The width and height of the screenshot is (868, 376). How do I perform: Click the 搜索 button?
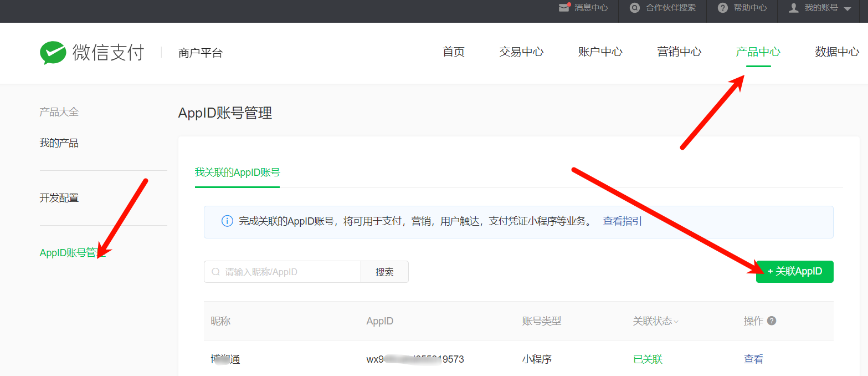384,272
